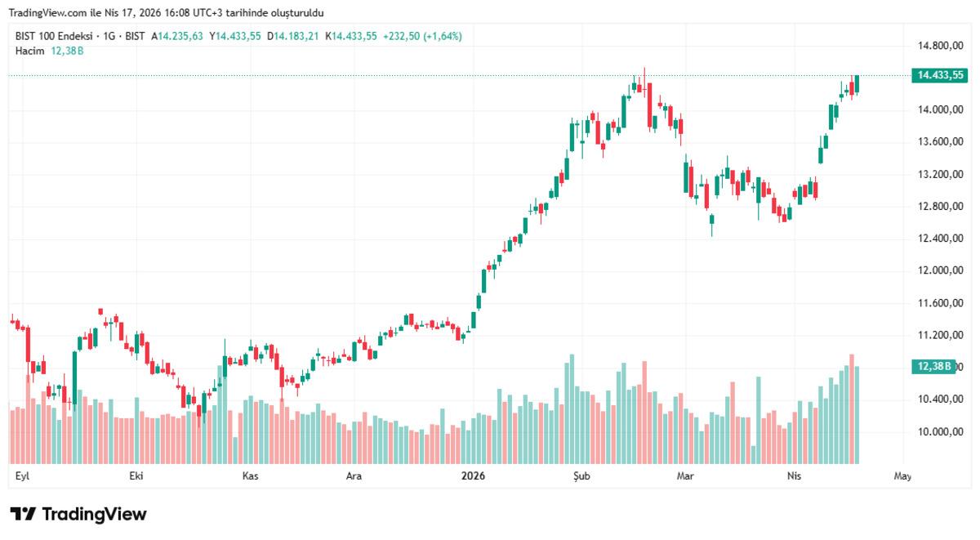
Task: Click the Kas month label on time axis
Action: (250, 475)
